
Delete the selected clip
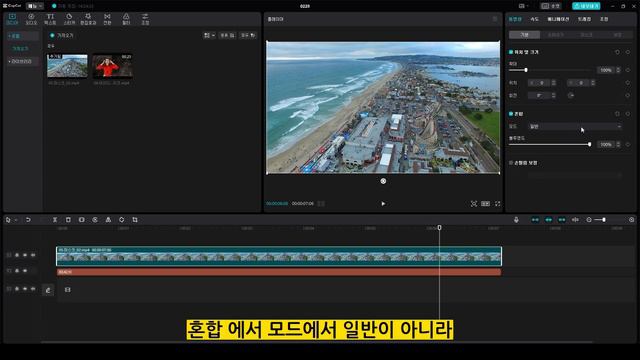(68, 220)
